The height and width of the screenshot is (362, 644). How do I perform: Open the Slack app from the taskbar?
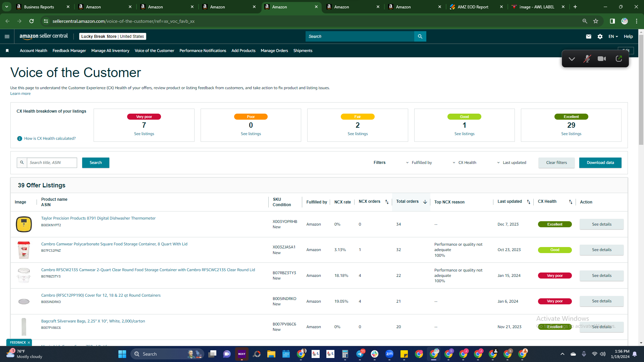(x=375, y=354)
